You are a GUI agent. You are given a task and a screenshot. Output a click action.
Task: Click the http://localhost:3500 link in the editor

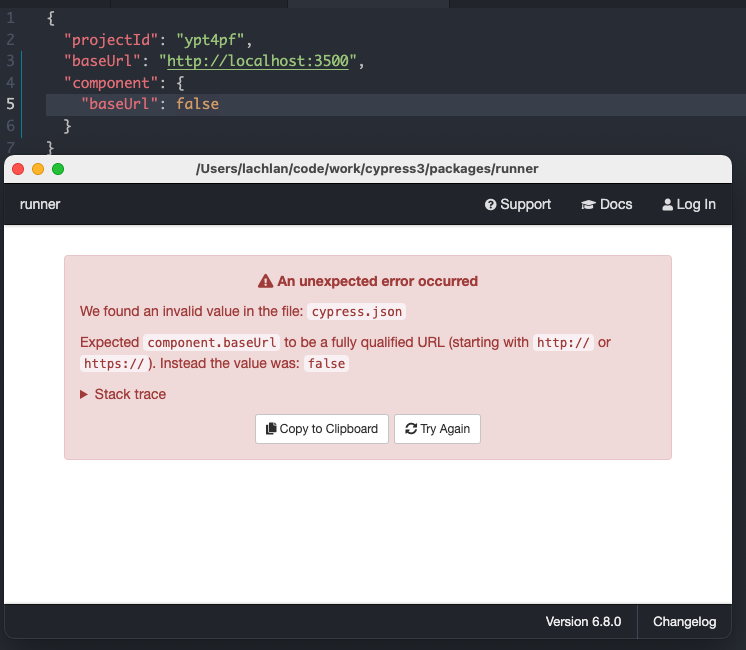(258, 61)
